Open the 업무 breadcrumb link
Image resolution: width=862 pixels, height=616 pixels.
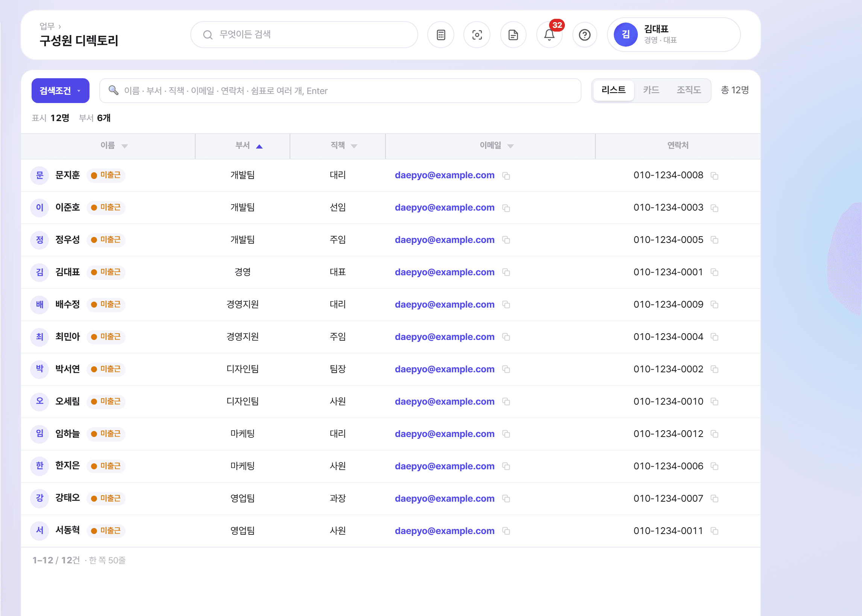tap(47, 26)
